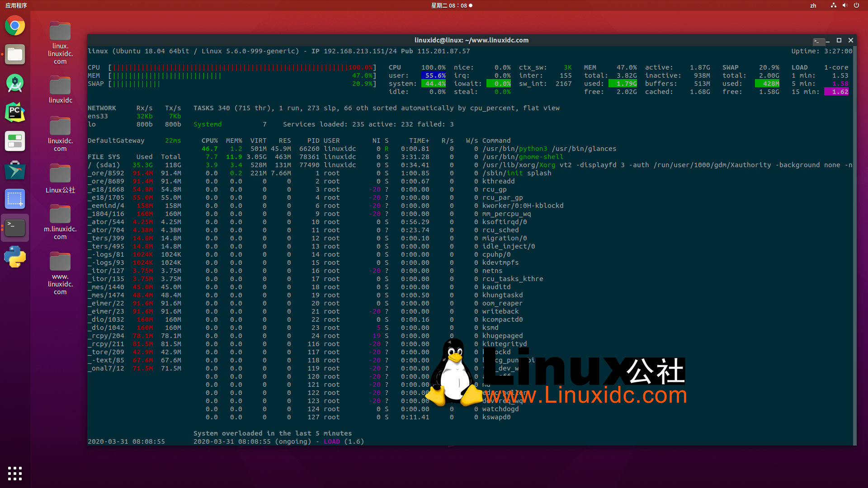The image size is (868, 488).
Task: Switch the zh input method indicator
Action: click(x=813, y=5)
